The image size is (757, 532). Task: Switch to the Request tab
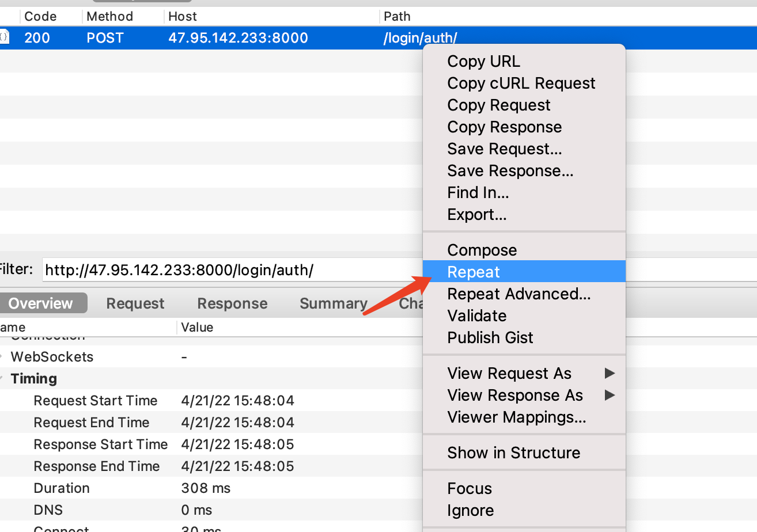[x=135, y=303]
